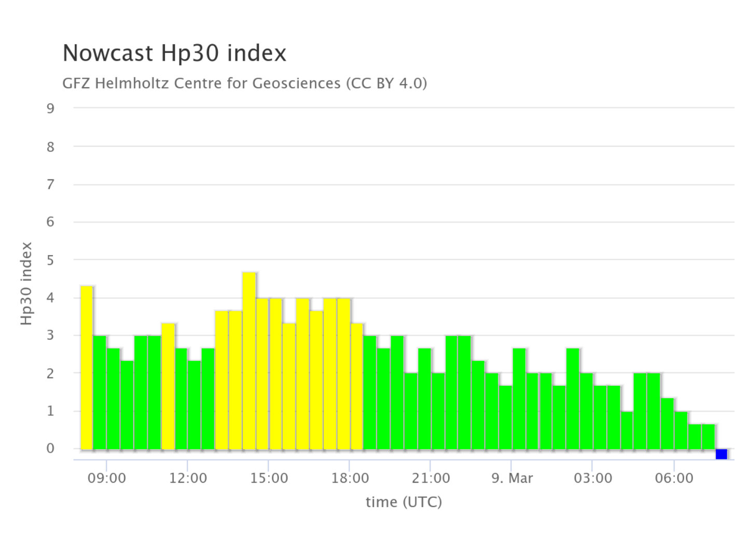Click the vertical "Hp30 index" axis title
Viewport: 747px width, 560px height.
click(x=26, y=284)
